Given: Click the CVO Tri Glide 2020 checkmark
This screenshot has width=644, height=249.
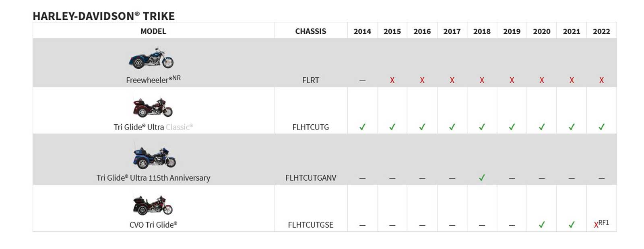Looking at the screenshot, I should (x=542, y=224).
